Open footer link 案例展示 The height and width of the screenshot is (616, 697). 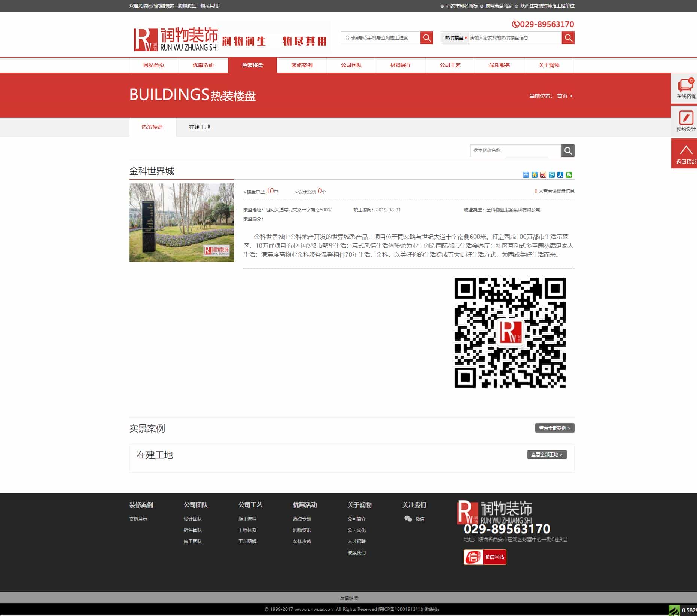click(138, 519)
